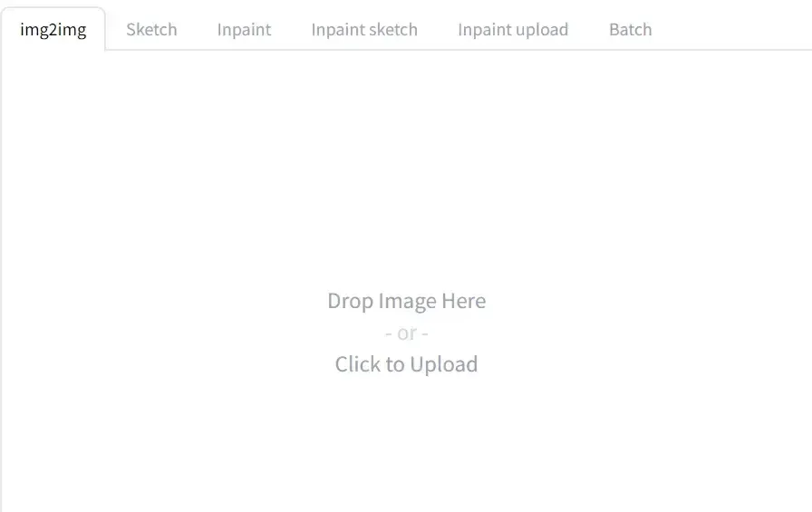Open the Inpaint tab
The width and height of the screenshot is (812, 512).
pyautogui.click(x=244, y=30)
